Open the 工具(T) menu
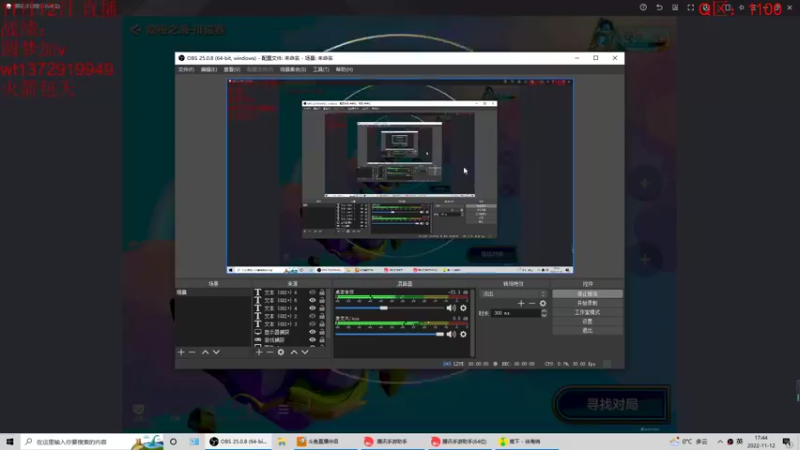 coord(321,69)
